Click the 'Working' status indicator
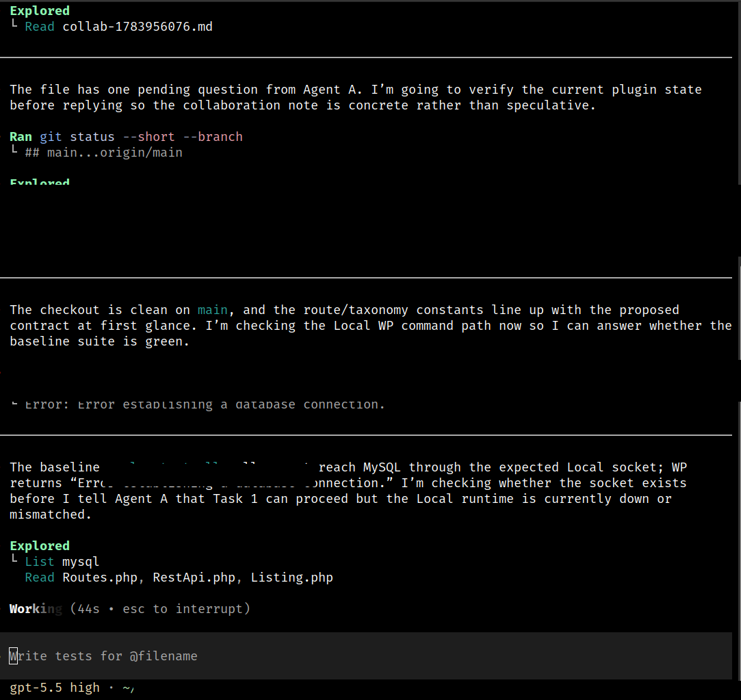This screenshot has height=700, width=741. click(36, 609)
